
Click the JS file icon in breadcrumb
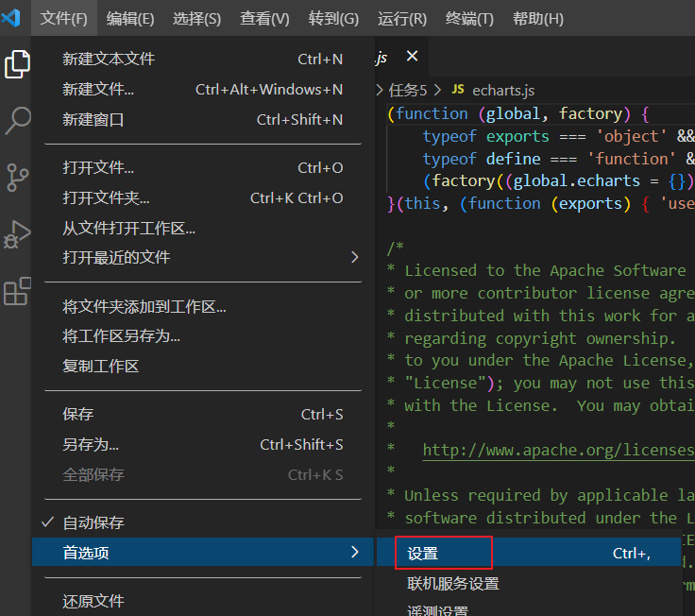[x=458, y=90]
